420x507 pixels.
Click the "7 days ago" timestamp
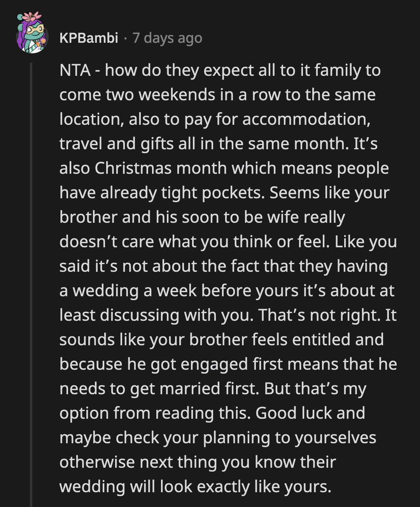[x=167, y=38]
